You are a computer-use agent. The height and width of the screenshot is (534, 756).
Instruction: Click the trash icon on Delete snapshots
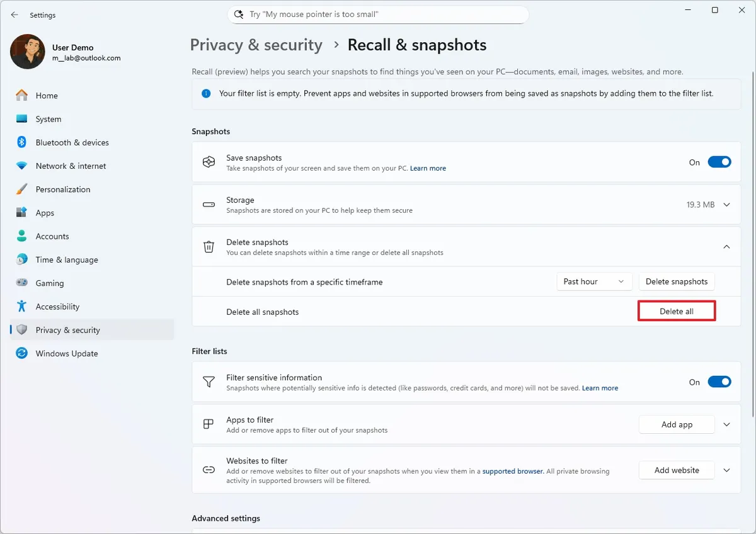(209, 247)
